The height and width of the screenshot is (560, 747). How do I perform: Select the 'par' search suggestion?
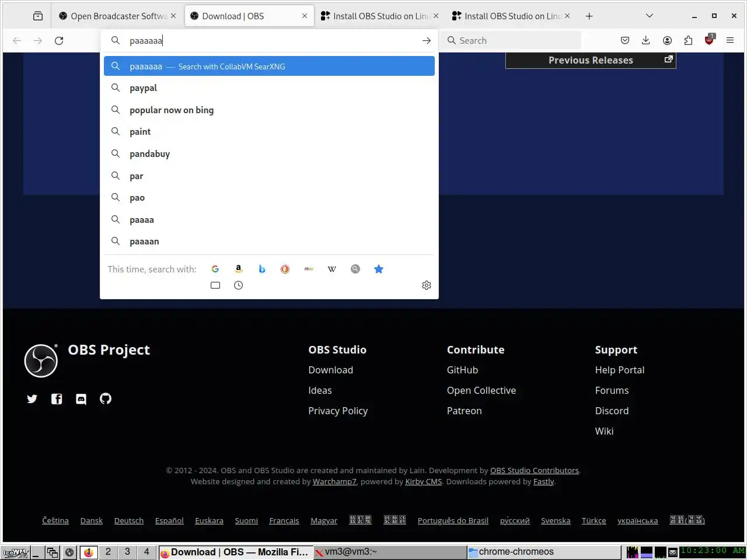[x=269, y=176]
